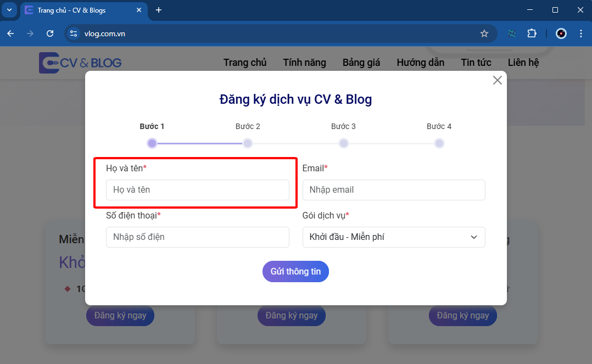
Task: Open the three-dot browser menu
Action: [x=581, y=33]
